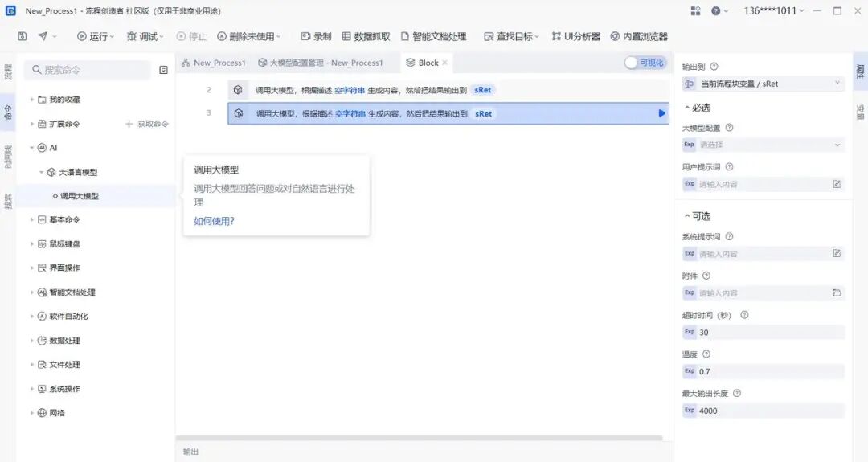Click 删除未使用 in toolbar
Viewport: 868px width, 462px height.
coord(249,36)
